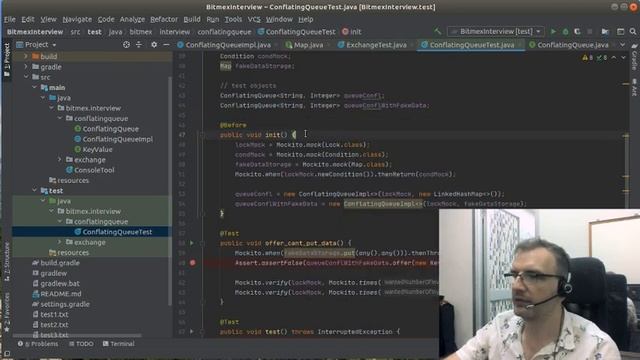640x360 pixels.
Task: Open run configuration BitmexInterview dropdown
Action: click(496, 31)
